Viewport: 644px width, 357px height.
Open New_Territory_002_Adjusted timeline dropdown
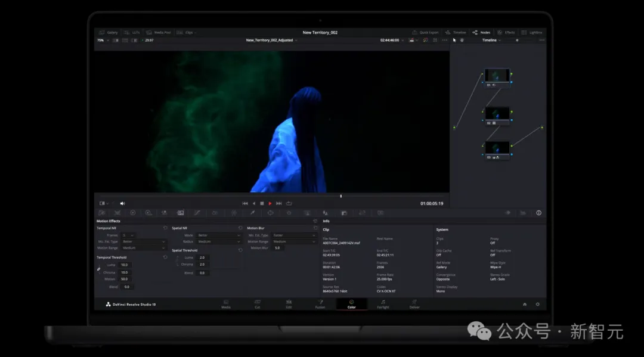pos(271,40)
